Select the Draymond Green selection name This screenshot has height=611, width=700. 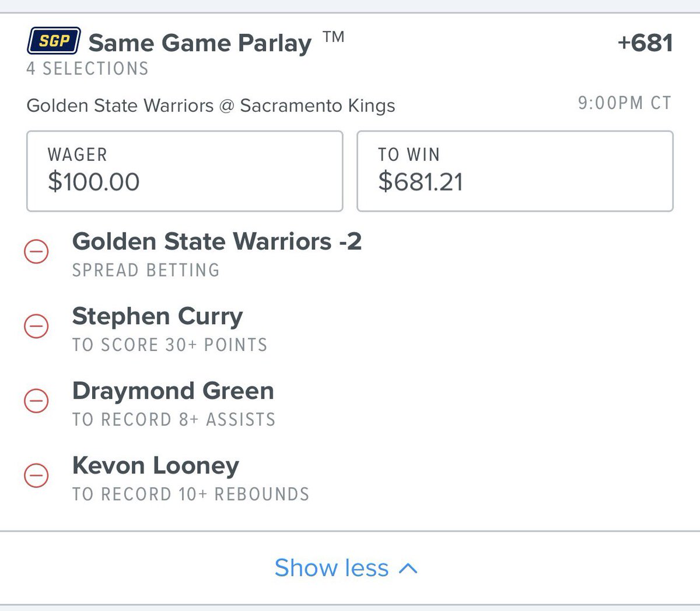click(x=173, y=391)
